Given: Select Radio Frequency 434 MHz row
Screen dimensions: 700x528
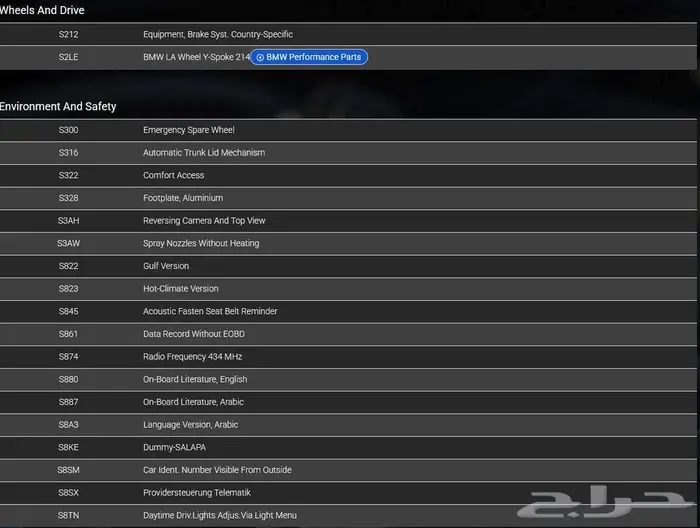Looking at the screenshot, I should (192, 357).
